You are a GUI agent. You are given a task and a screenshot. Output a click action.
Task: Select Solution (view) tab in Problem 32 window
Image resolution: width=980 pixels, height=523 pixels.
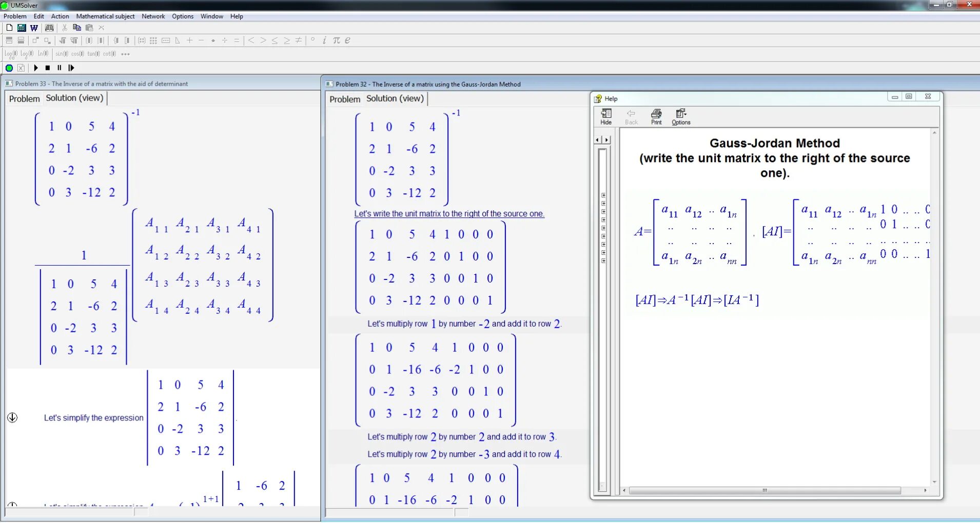[x=395, y=98]
